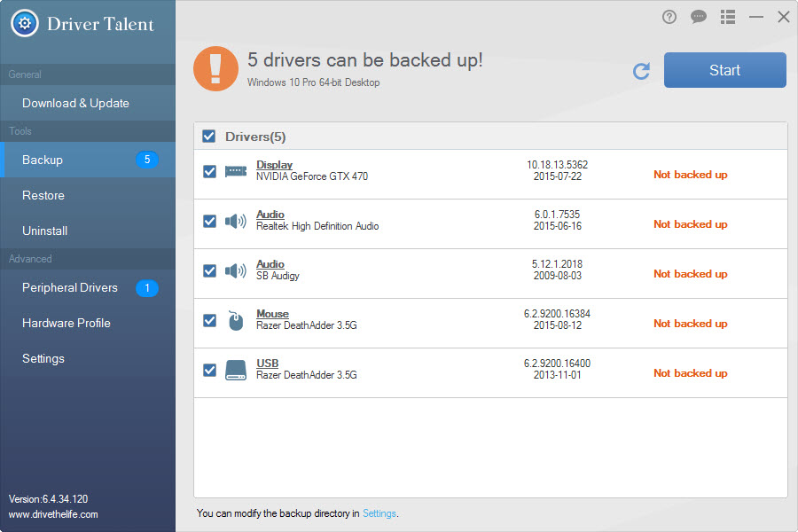Click Not backed up status for Display
This screenshot has width=798, height=532.
pyautogui.click(x=691, y=175)
